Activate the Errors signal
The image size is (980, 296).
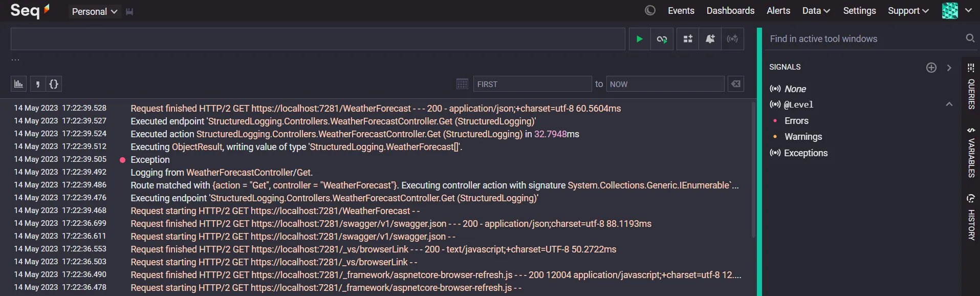(796, 121)
